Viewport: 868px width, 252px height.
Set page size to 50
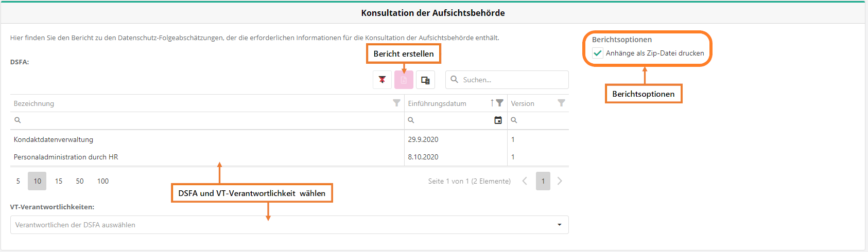pos(80,181)
